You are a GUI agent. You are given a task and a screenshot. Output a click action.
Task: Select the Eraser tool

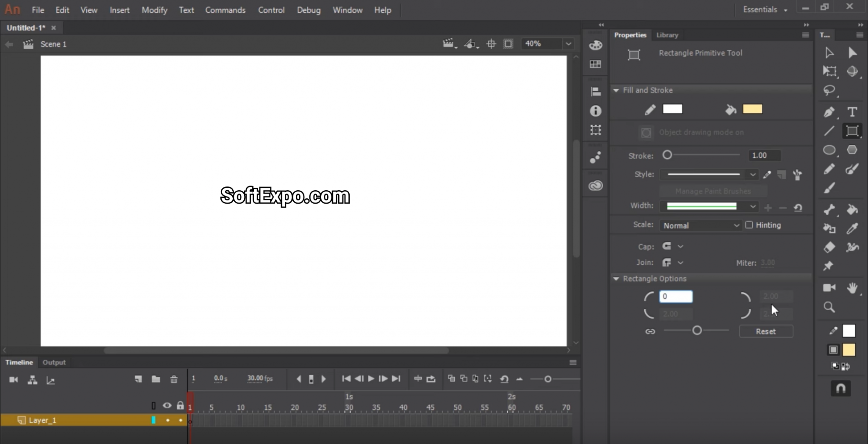[829, 247]
